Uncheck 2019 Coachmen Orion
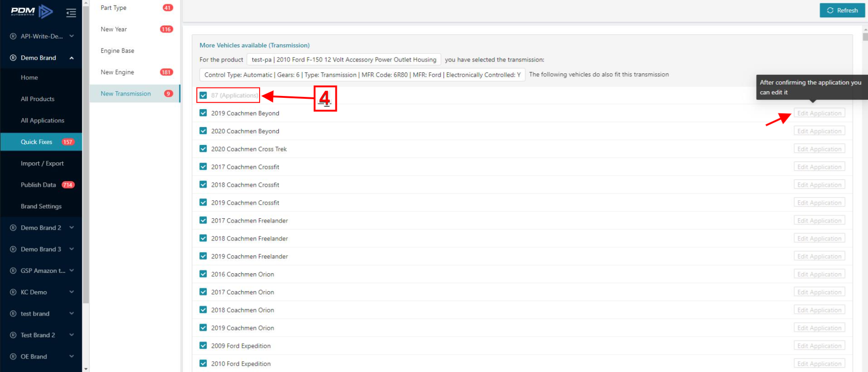This screenshot has height=372, width=868. (x=203, y=327)
